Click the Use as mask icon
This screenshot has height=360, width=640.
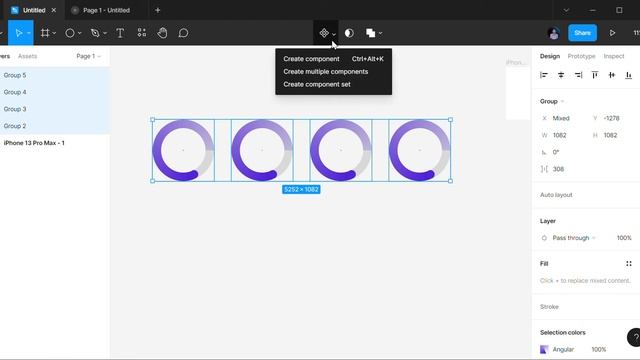pyautogui.click(x=349, y=33)
